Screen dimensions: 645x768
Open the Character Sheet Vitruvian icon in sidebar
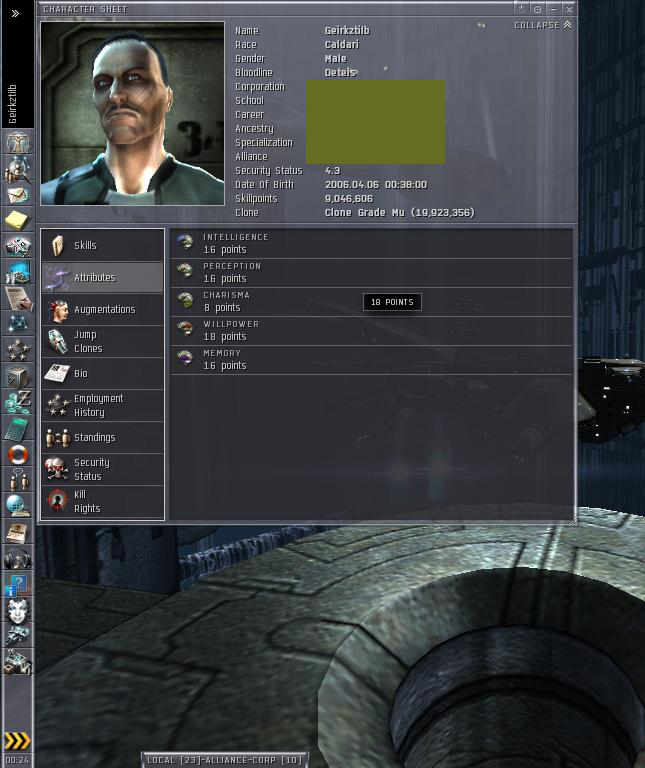pos(18,142)
